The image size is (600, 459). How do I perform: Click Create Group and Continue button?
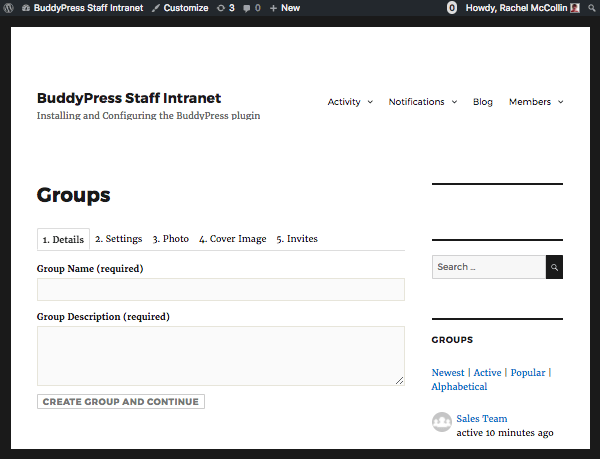tap(121, 402)
